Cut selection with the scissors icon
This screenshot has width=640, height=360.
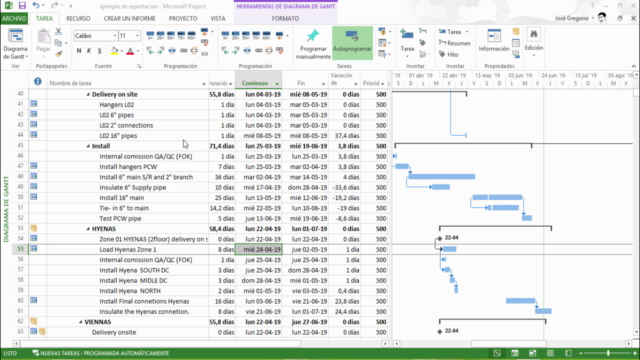(x=58, y=31)
